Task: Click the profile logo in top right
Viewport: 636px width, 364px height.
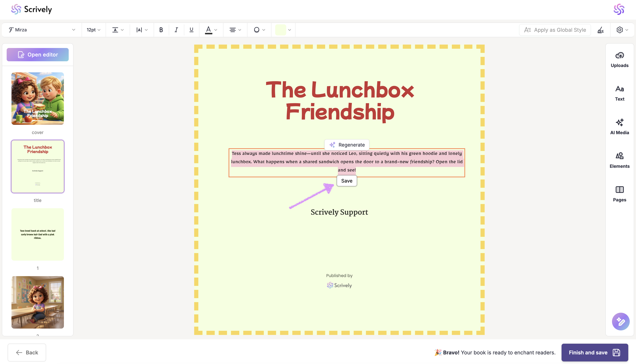Action: (x=619, y=9)
